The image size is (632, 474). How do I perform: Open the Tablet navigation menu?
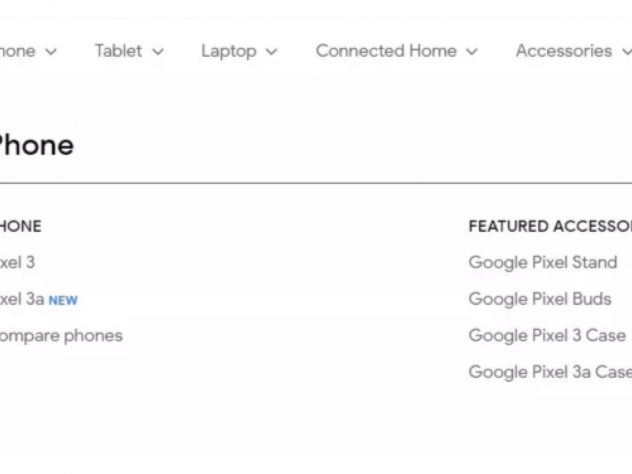(x=118, y=51)
